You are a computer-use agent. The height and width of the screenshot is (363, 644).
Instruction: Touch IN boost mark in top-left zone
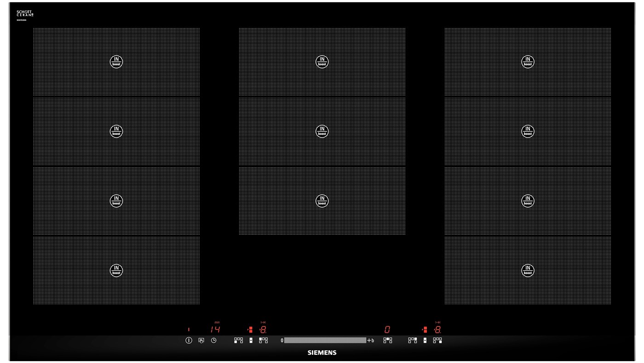click(x=116, y=62)
